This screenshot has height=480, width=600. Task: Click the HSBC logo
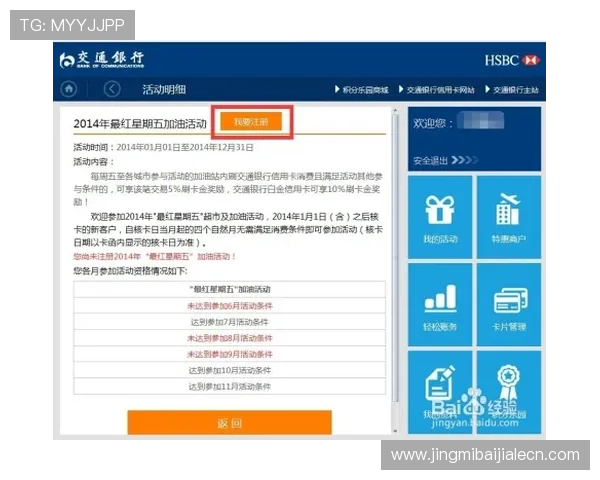coord(512,60)
